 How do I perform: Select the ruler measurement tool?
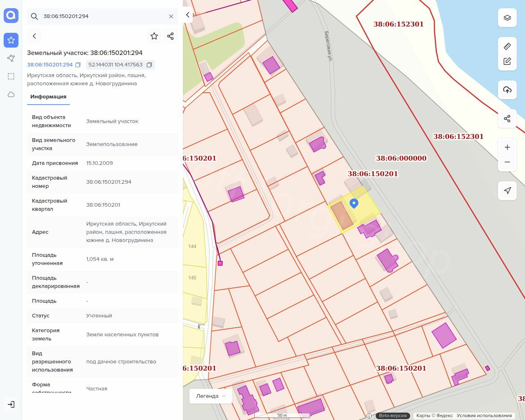pos(507,46)
